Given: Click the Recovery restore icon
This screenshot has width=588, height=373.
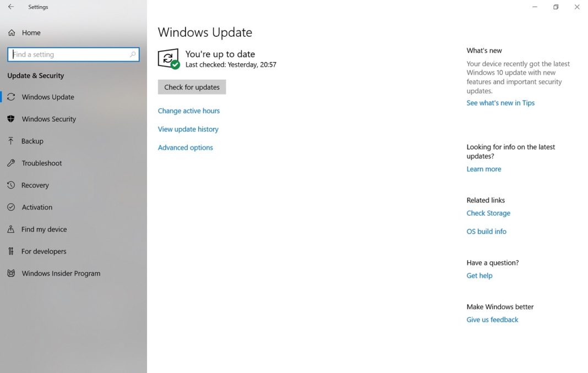Looking at the screenshot, I should 11,185.
